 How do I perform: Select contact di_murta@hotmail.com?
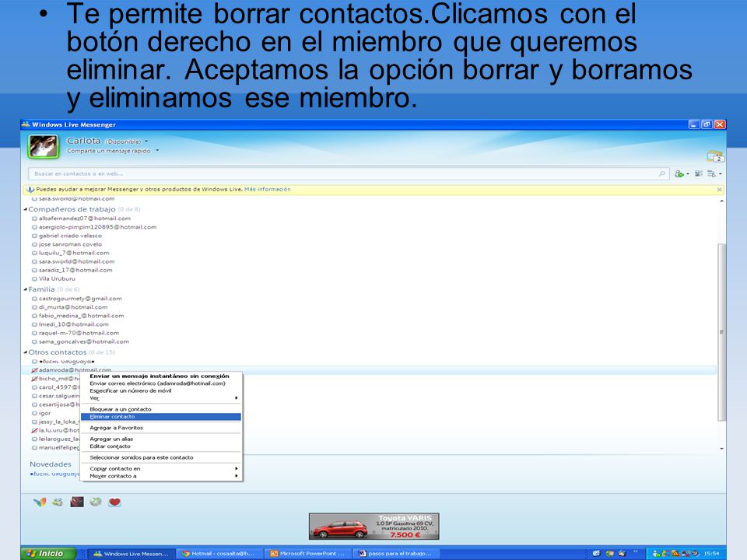tap(73, 307)
